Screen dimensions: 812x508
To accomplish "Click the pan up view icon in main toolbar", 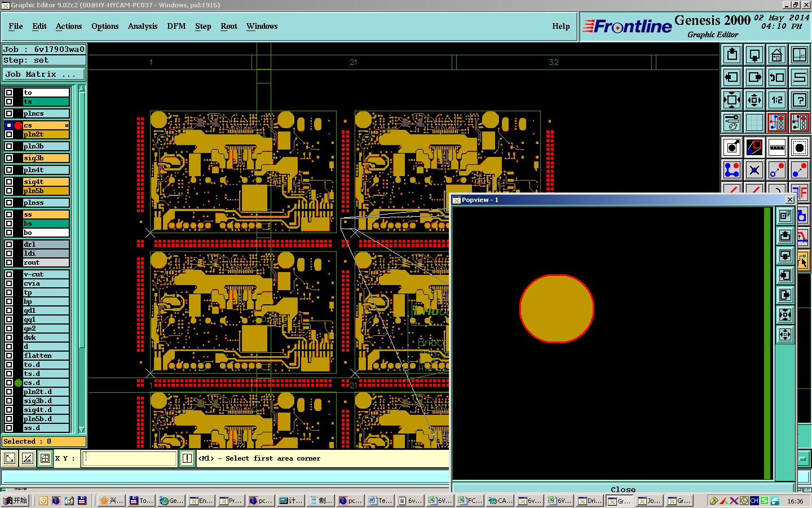I will (x=732, y=55).
